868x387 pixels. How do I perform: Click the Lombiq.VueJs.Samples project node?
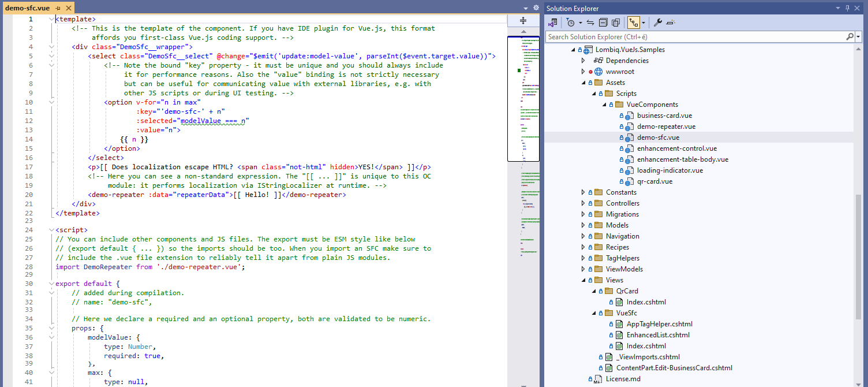pos(630,50)
